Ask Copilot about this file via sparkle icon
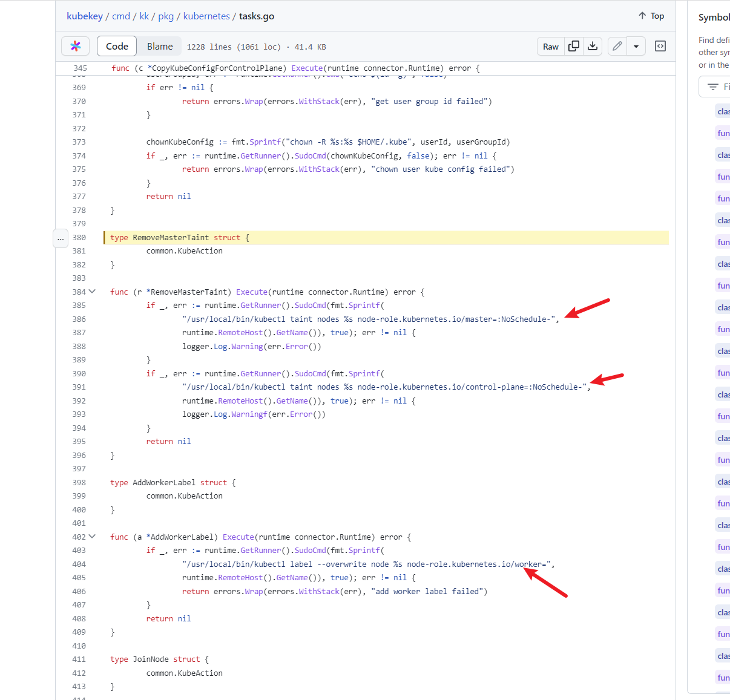The image size is (730, 700). [x=75, y=46]
